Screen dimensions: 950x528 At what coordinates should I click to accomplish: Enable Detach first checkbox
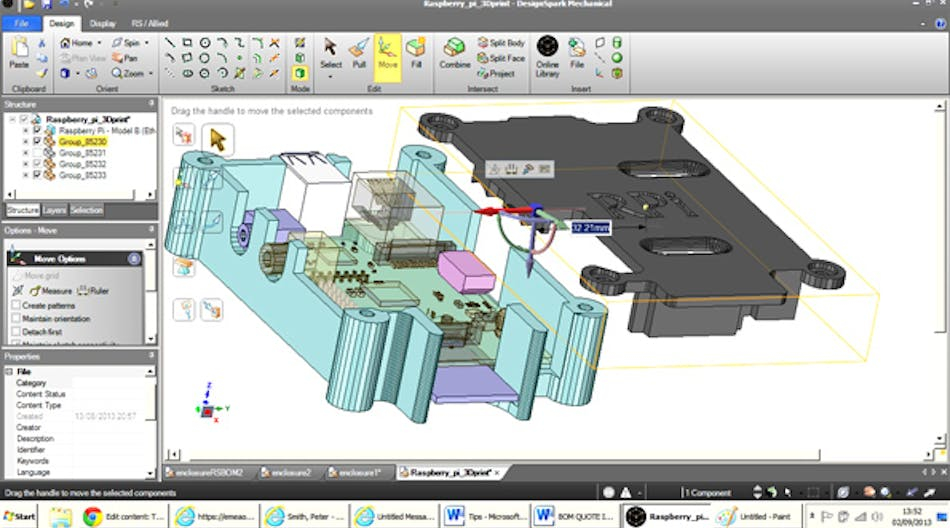tap(16, 332)
